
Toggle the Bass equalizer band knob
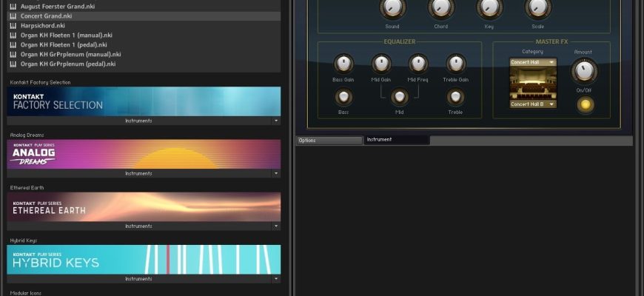pyautogui.click(x=343, y=97)
